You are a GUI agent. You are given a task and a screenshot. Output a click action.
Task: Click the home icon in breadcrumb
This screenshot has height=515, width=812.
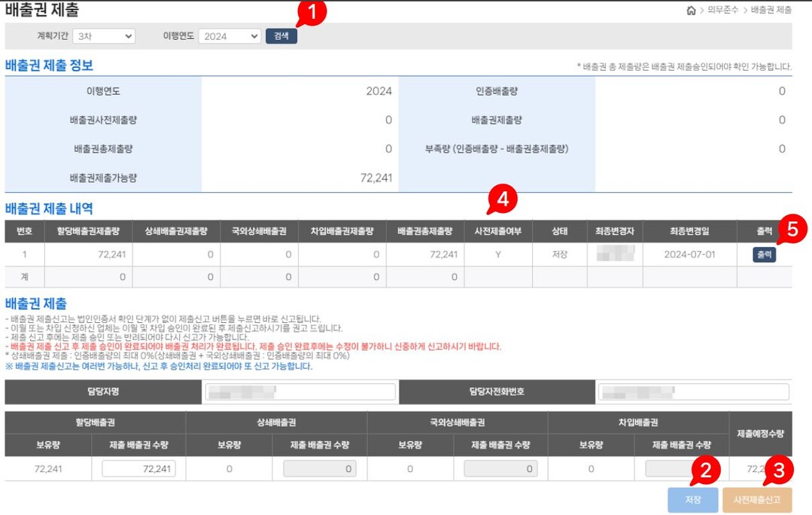[x=691, y=11]
